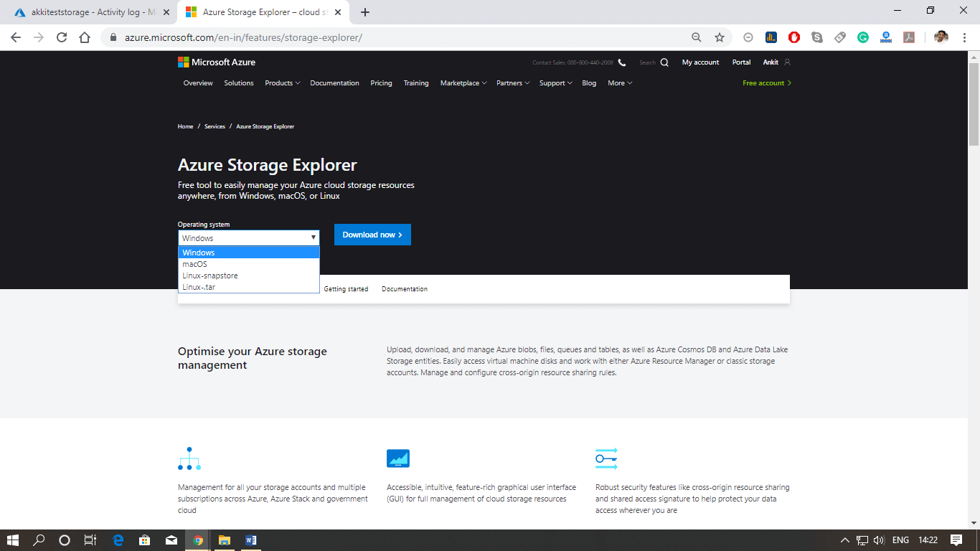Go back with the browser back arrow
Image resolution: width=980 pixels, height=551 pixels.
click(x=16, y=37)
